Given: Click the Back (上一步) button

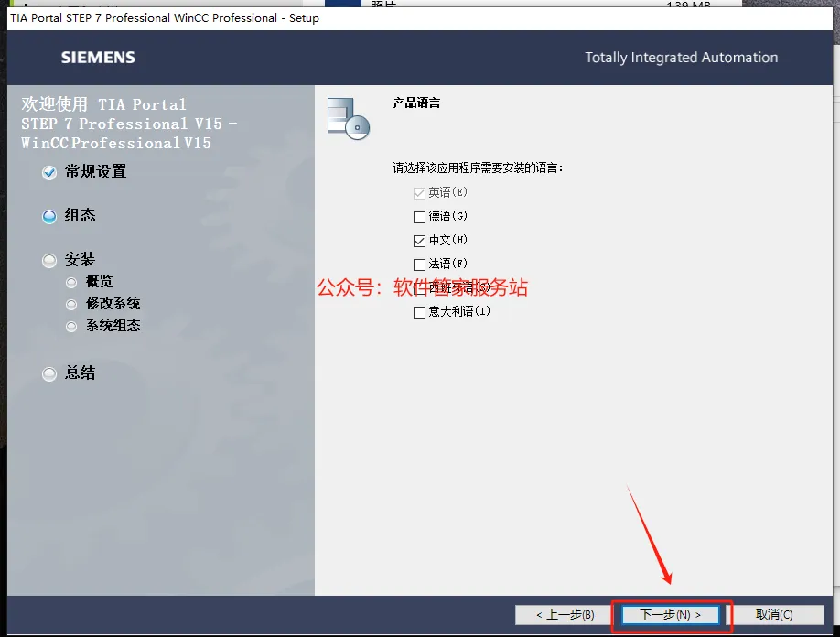Looking at the screenshot, I should point(565,614).
